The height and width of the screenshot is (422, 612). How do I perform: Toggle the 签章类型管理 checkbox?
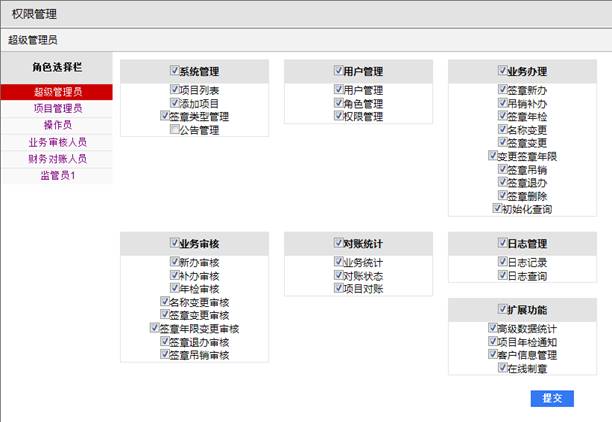click(x=162, y=117)
